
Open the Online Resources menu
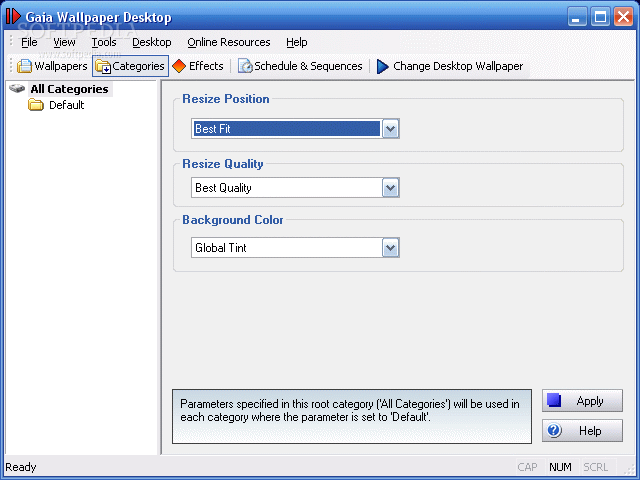coord(229,42)
